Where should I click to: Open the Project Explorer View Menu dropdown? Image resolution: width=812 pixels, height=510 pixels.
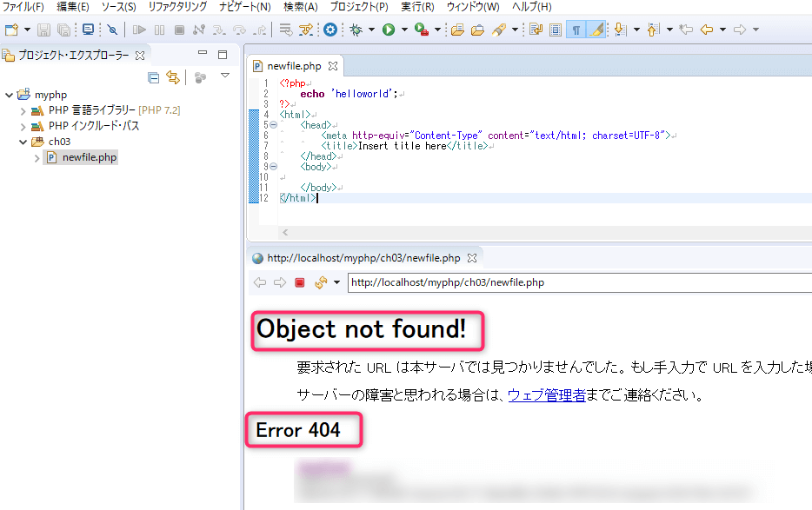225,76
